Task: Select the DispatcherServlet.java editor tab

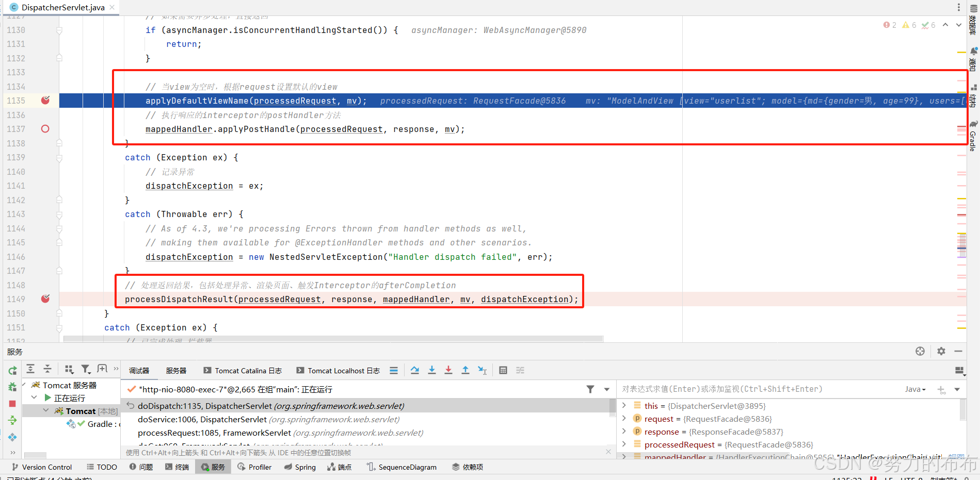Action: click(x=62, y=7)
